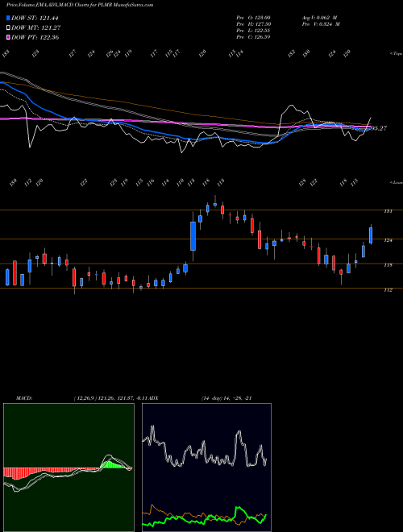The width and height of the screenshot is (403, 532).
Task: Click the magenta DOW PT legend swatch
Action: click(8, 37)
